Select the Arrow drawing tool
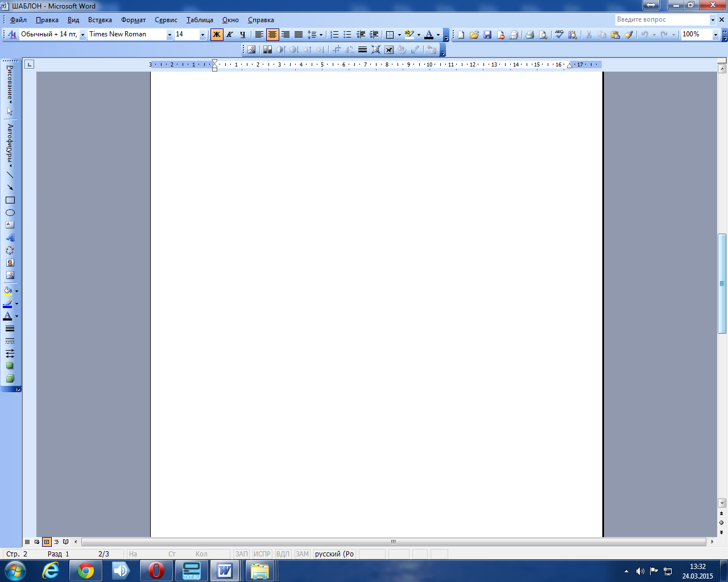728x582 pixels. (x=10, y=188)
